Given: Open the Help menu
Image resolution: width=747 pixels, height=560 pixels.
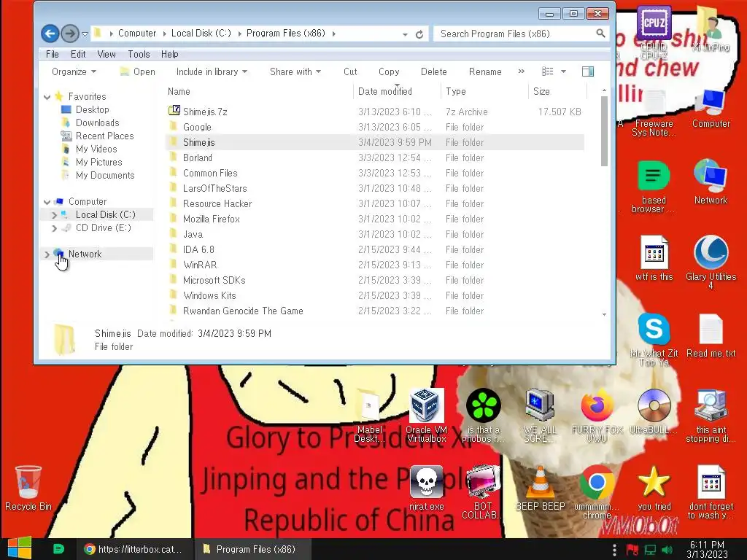Looking at the screenshot, I should pos(169,54).
